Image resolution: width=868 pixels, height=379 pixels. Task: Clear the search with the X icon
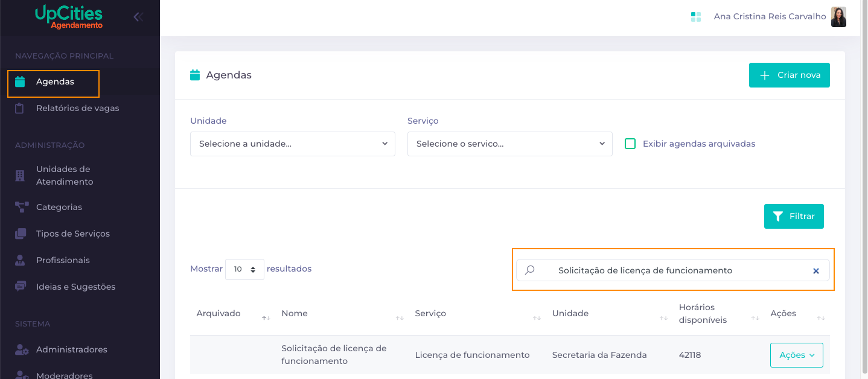816,271
